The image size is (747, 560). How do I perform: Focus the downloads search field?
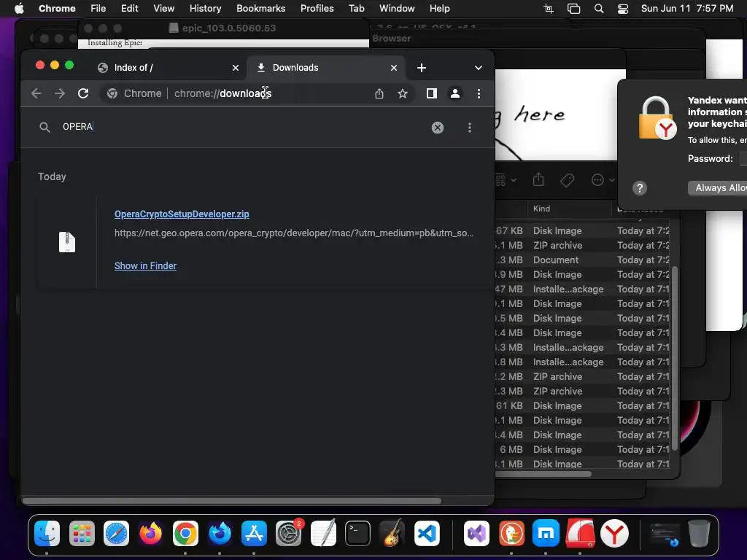(x=245, y=127)
